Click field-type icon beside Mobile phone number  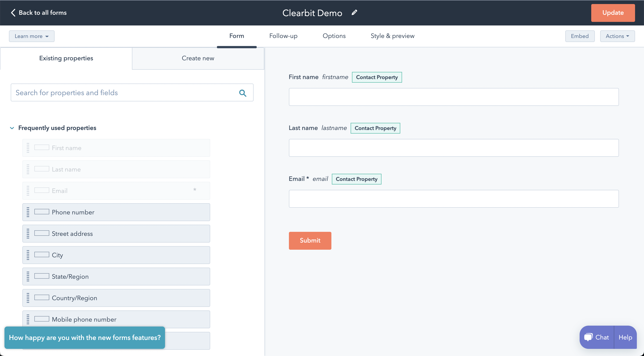42,319
